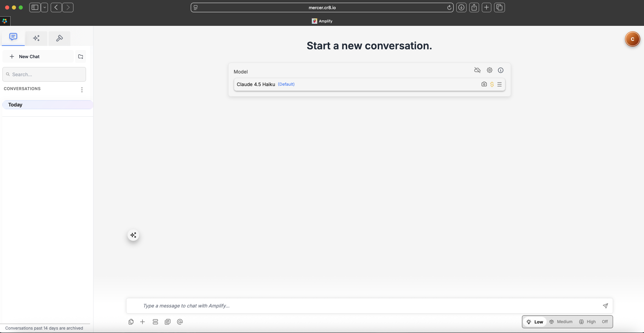Select Low reasoning level
Image resolution: width=644 pixels, height=333 pixels.
(x=535, y=322)
